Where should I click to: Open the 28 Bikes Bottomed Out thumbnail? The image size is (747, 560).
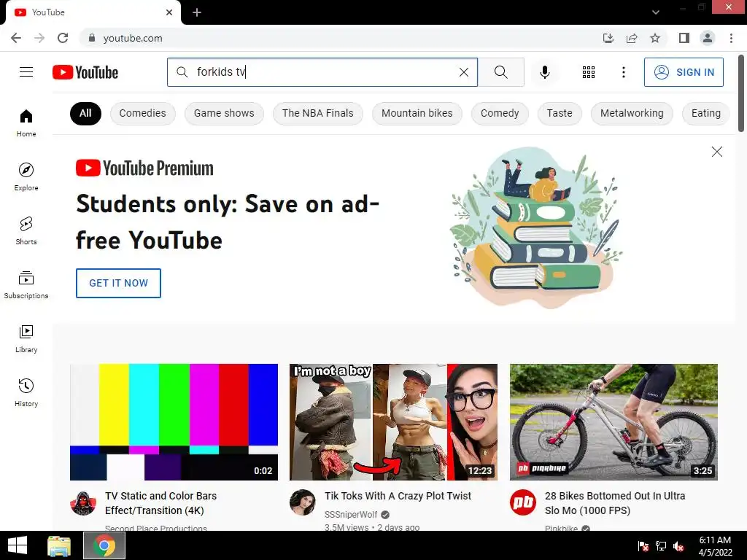point(614,422)
